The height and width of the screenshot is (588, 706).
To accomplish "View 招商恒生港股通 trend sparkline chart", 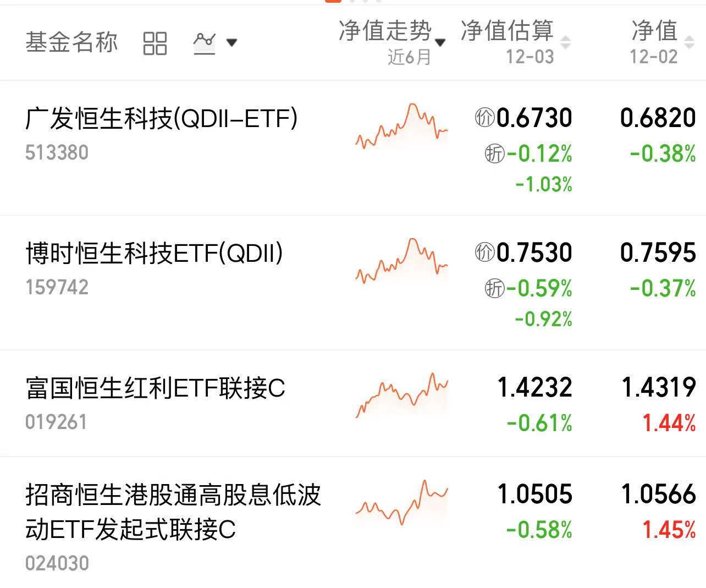I will 402,502.
